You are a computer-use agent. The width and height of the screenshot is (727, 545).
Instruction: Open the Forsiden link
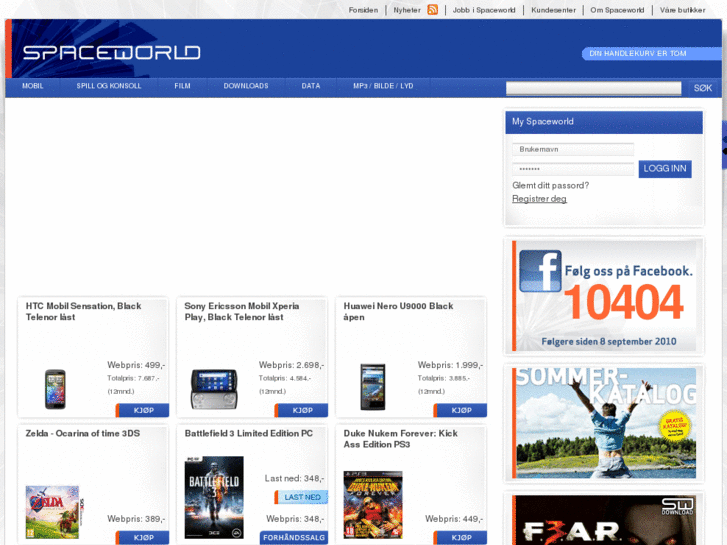363,10
